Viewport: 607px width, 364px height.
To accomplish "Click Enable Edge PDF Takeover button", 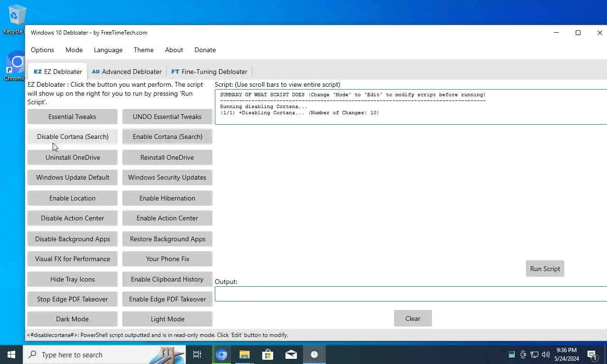I will (x=167, y=299).
